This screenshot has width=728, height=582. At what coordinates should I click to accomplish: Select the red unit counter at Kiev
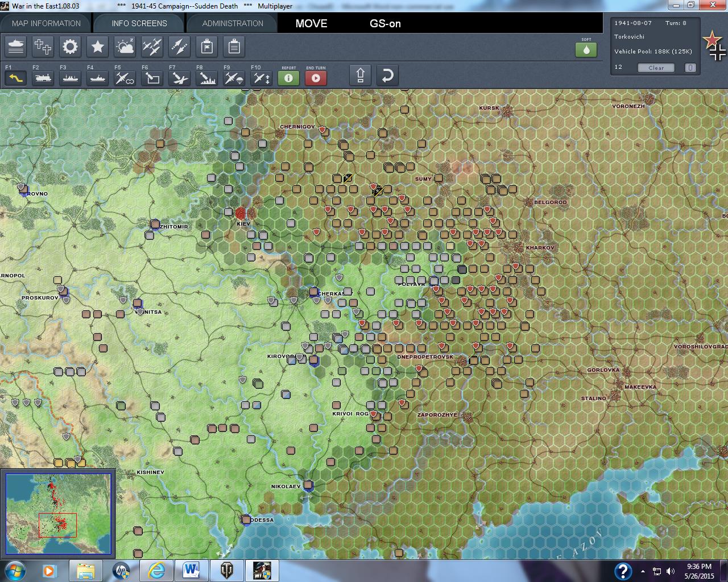[240, 213]
